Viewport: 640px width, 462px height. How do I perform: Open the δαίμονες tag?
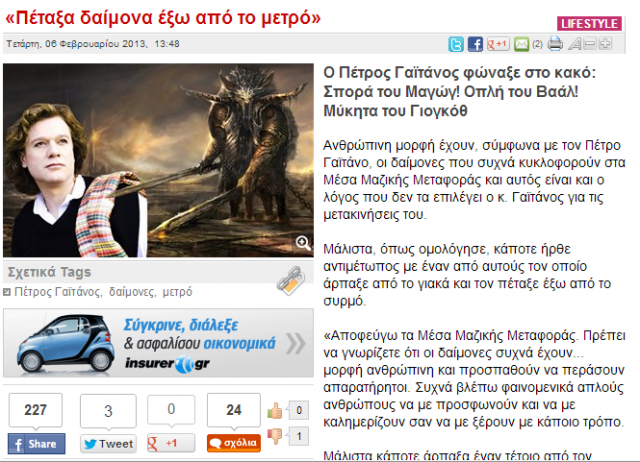coord(132,292)
